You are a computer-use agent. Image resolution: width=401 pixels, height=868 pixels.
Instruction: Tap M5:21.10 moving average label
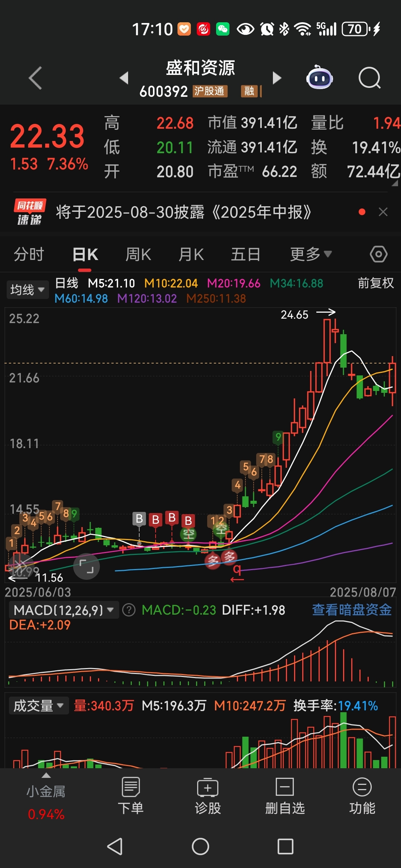[x=111, y=283]
